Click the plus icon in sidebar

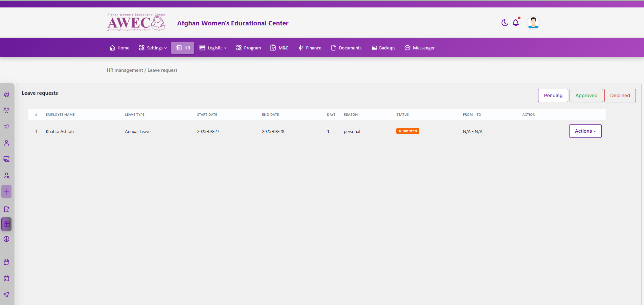click(x=6, y=192)
